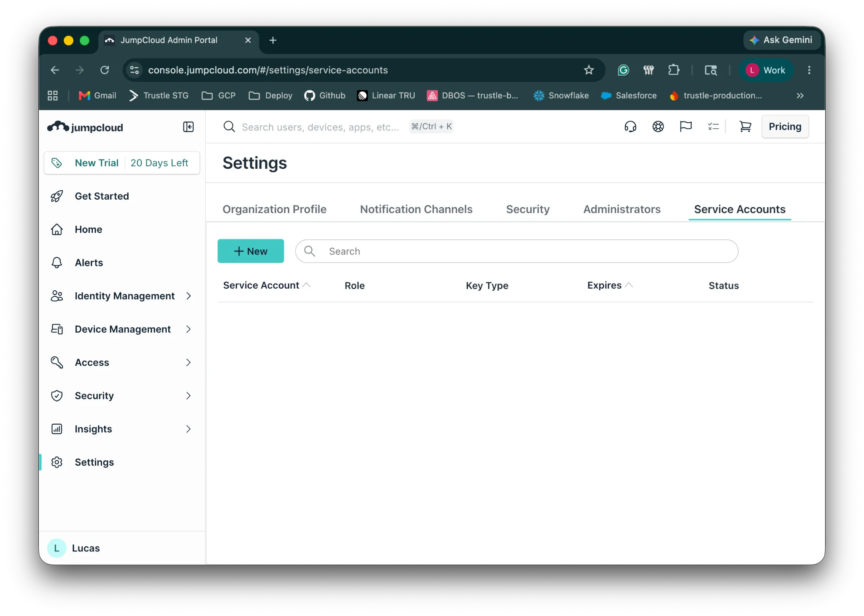Viewport: 864px width, 616px height.
Task: Click the Home sidebar item
Action: click(121, 230)
